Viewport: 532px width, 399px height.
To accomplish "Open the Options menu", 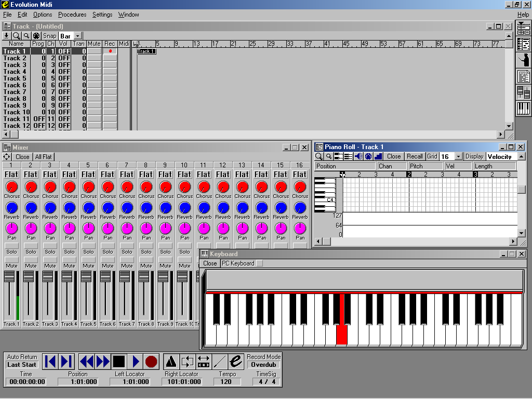I will 42,15.
